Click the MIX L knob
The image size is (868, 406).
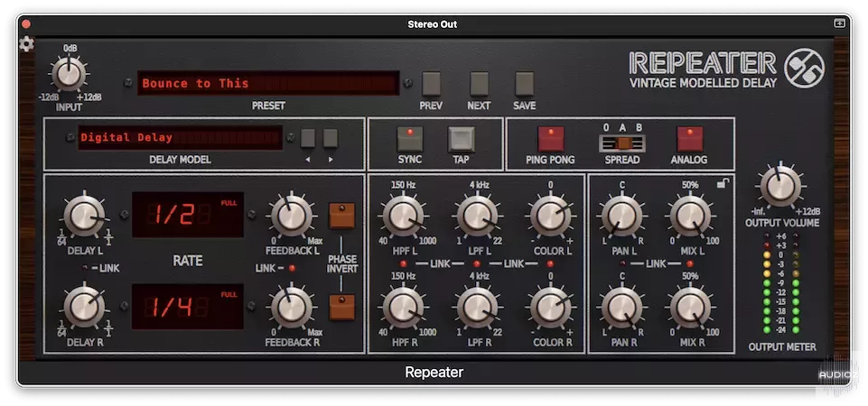pyautogui.click(x=690, y=216)
